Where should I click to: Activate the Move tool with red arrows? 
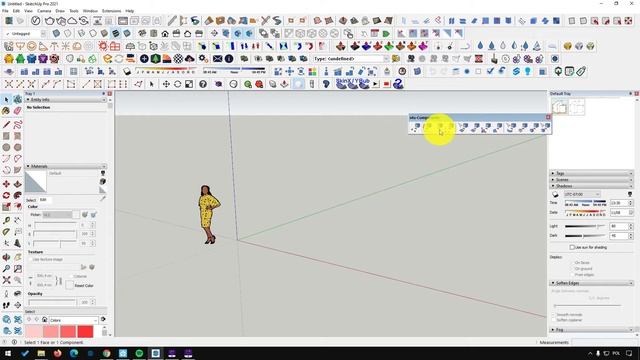pyautogui.click(x=6, y=184)
